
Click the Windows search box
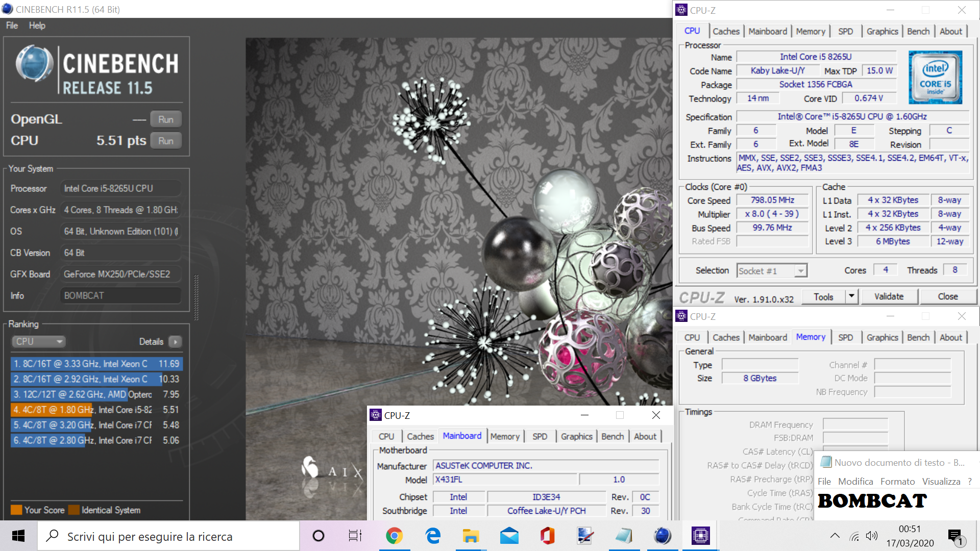[x=168, y=536]
